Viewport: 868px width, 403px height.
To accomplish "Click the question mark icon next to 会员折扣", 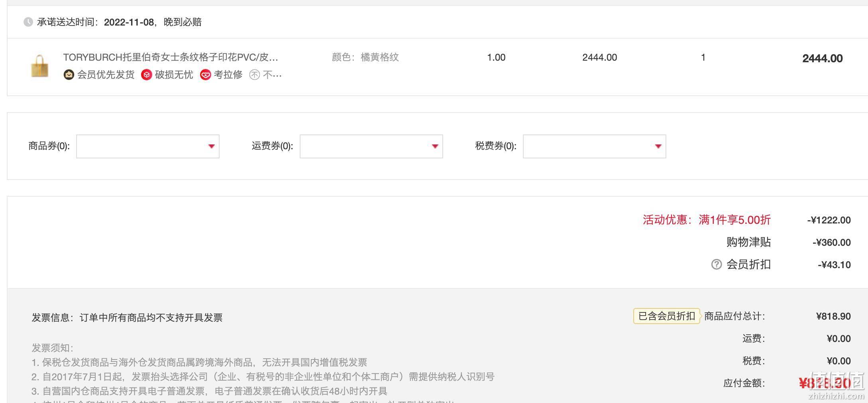I will 717,265.
